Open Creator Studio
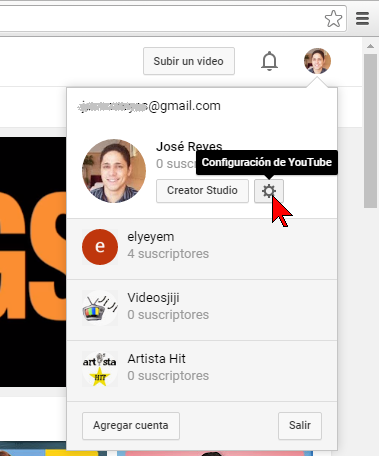This screenshot has width=379, height=456. coord(202,191)
